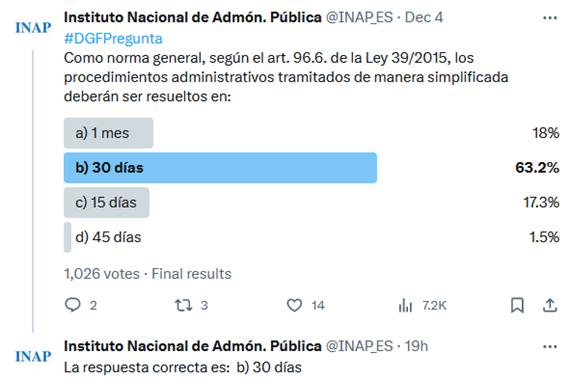The image size is (571, 382).
Task: Like the poll tweet with the heart icon
Action: click(294, 305)
